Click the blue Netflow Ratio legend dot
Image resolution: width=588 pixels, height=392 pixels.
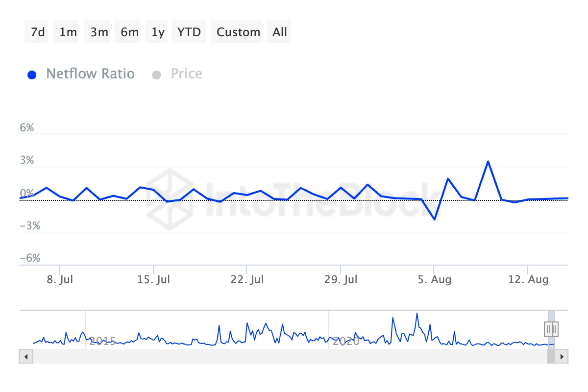[x=32, y=75]
